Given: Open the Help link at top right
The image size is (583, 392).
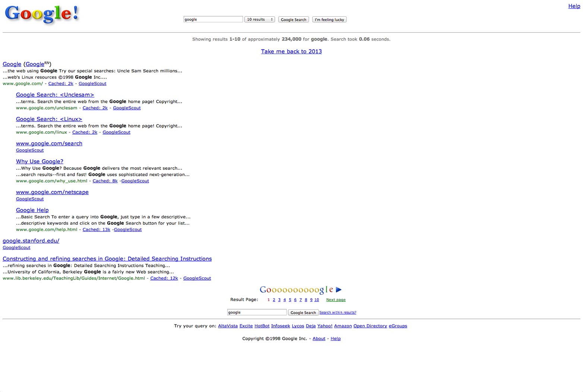Looking at the screenshot, I should point(574,6).
